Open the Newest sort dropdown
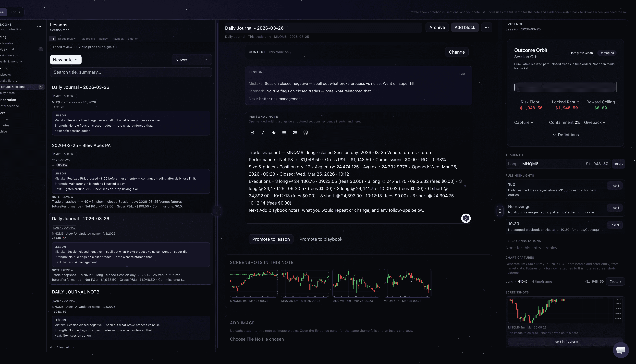Image resolution: width=636 pixels, height=364 pixels. [191, 60]
